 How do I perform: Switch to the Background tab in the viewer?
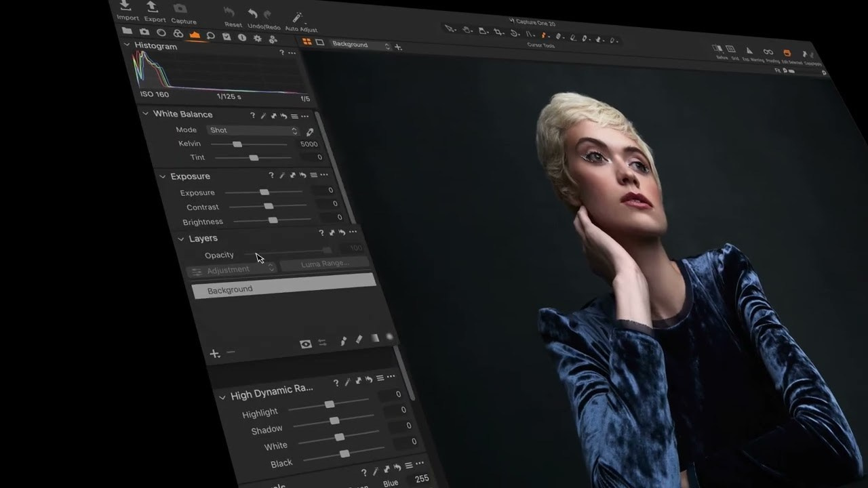(351, 45)
